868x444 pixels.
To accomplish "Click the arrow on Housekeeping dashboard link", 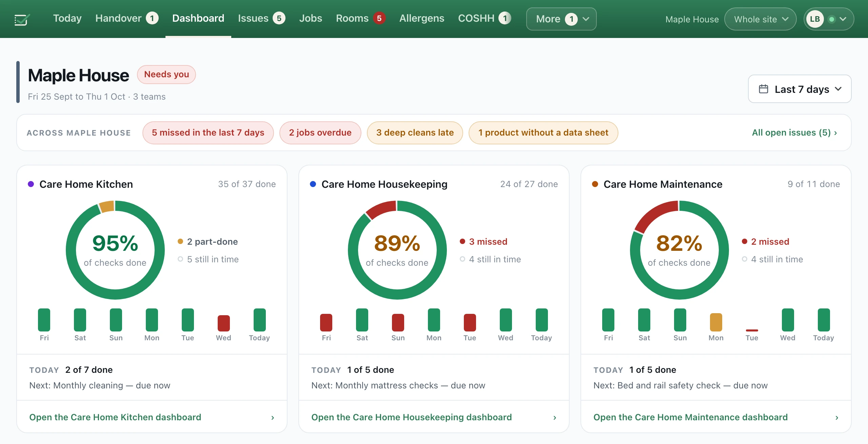I will tap(555, 418).
